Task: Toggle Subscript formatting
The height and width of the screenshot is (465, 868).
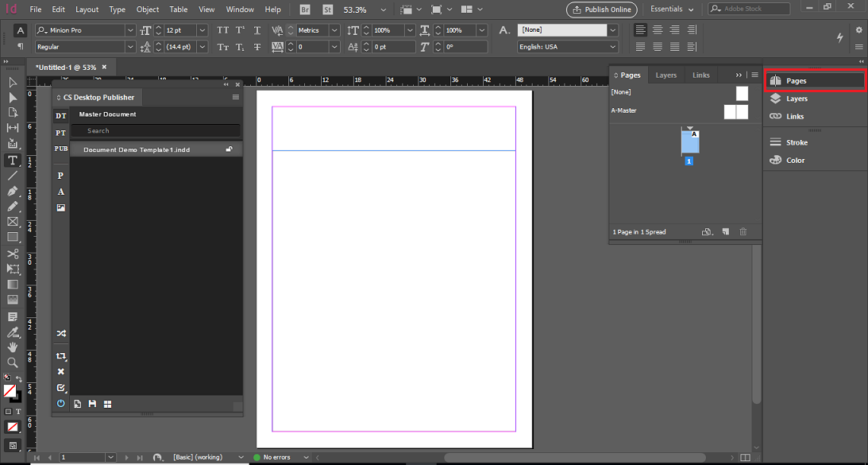Action: click(241, 47)
